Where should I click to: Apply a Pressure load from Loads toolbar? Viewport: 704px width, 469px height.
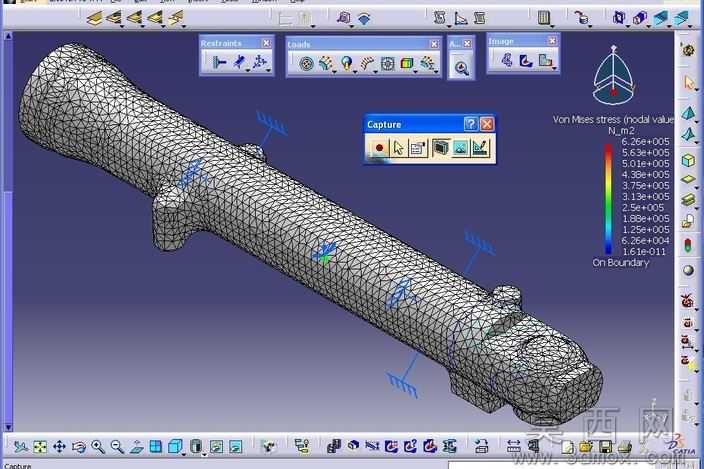[307, 64]
